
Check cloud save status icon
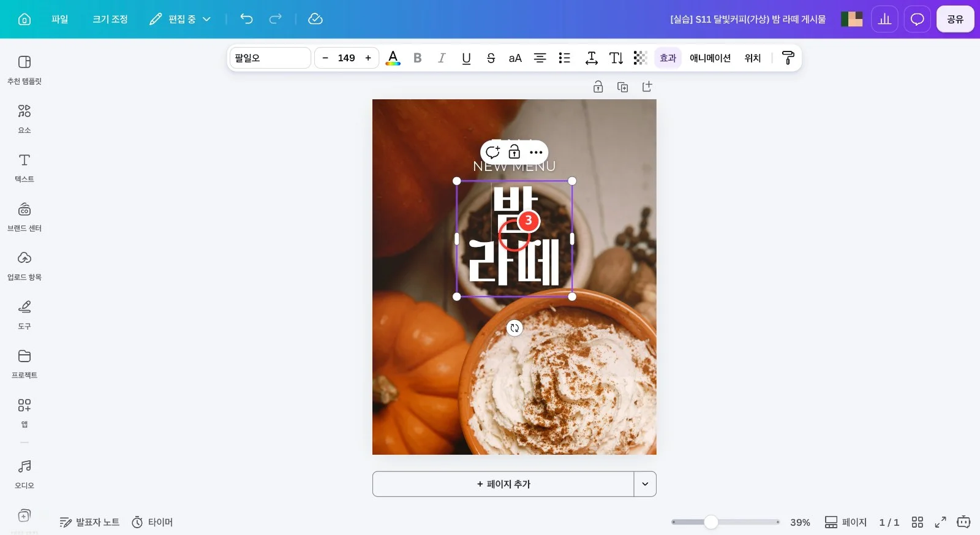[x=315, y=19]
